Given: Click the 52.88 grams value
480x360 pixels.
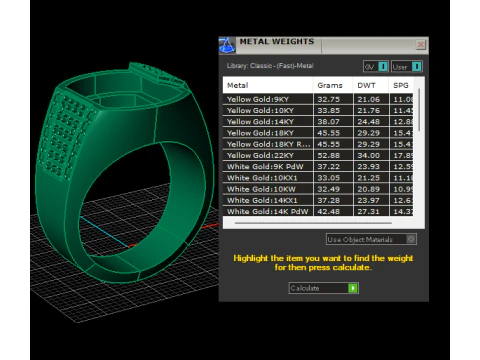Looking at the screenshot, I should click(329, 155).
